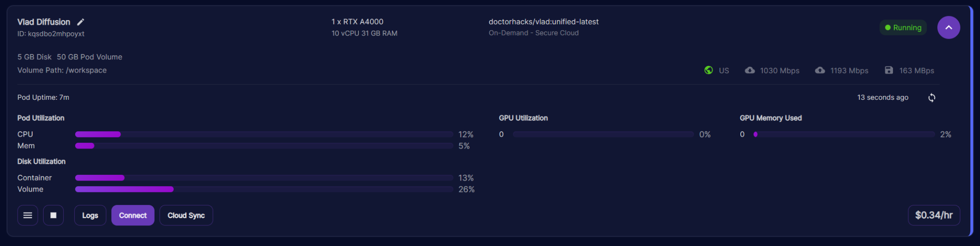Click the pencil edit icon beside Vlad Diffusion

click(x=81, y=22)
